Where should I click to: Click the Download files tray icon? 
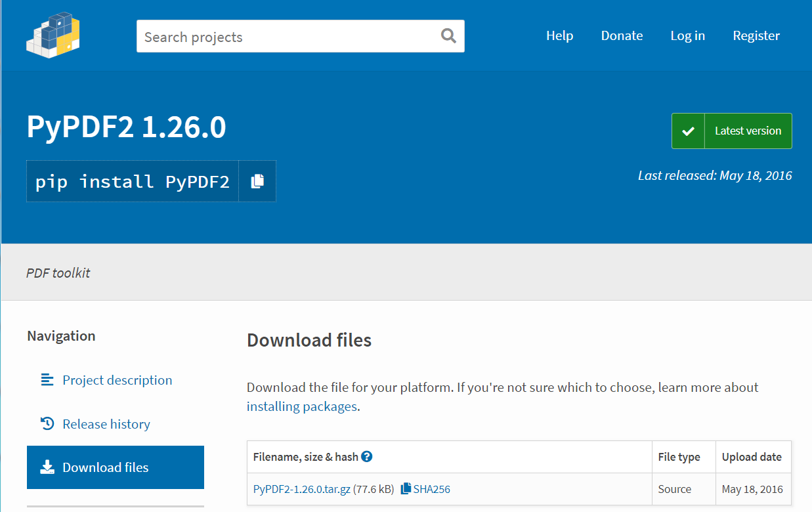[x=47, y=467]
